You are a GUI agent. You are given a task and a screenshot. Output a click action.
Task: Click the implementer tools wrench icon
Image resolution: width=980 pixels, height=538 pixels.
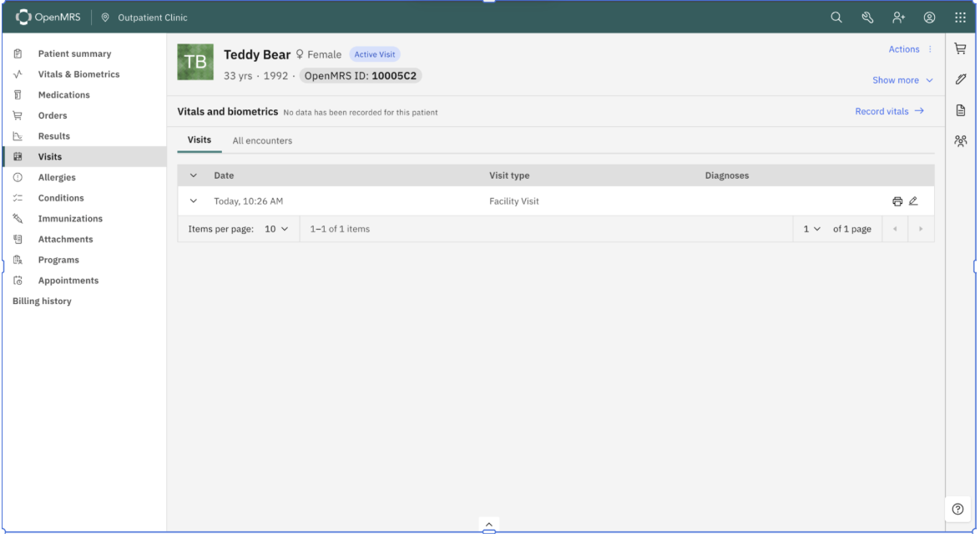tap(867, 18)
